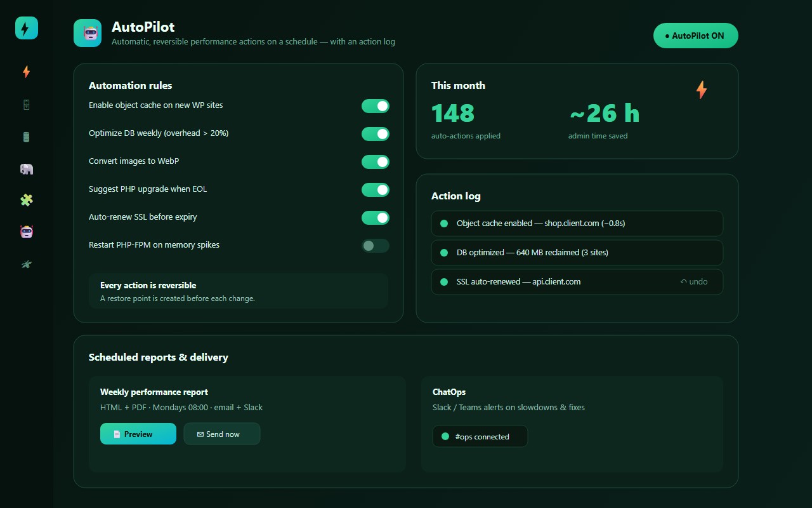The image size is (812, 508).
Task: Click the AutoPilot robot icon beside the page title
Action: coord(88,33)
